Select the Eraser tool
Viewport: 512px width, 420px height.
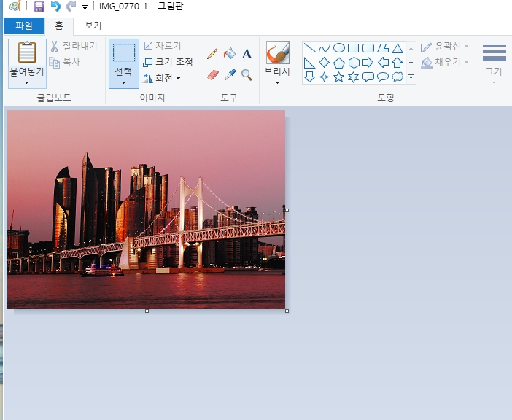pos(212,75)
